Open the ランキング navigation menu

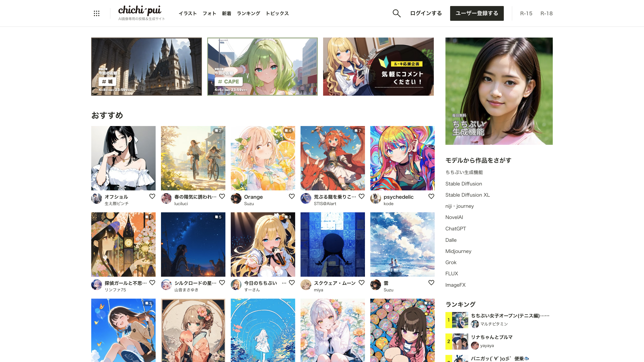248,13
